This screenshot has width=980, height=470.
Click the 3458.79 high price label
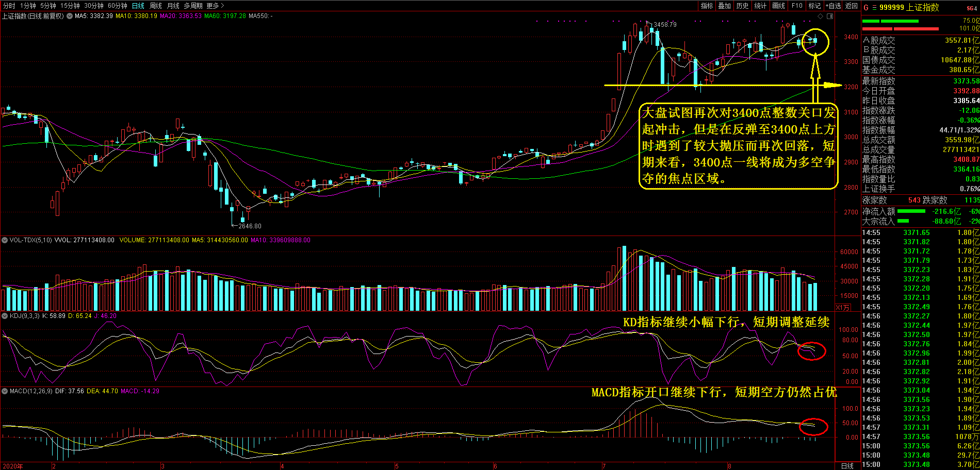click(x=664, y=25)
